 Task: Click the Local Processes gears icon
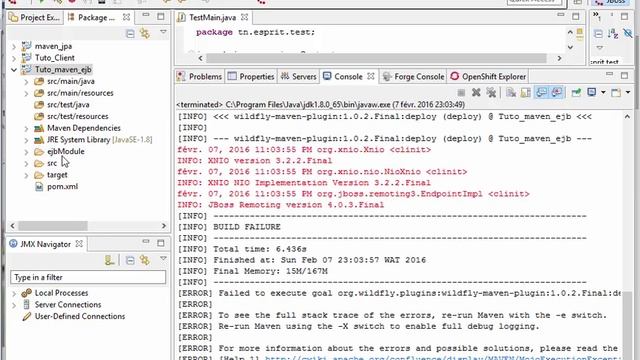coord(27,293)
